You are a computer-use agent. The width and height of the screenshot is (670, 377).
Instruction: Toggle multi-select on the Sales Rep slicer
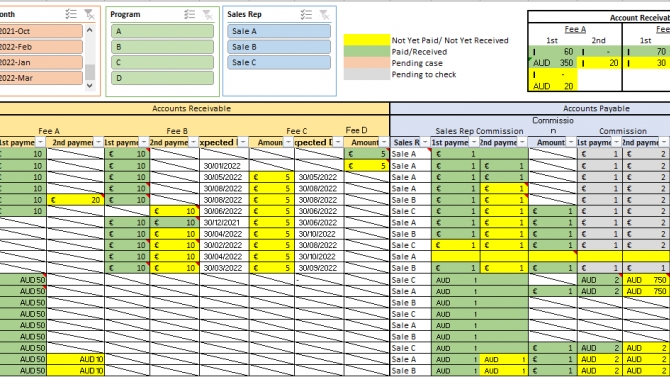[x=306, y=14]
